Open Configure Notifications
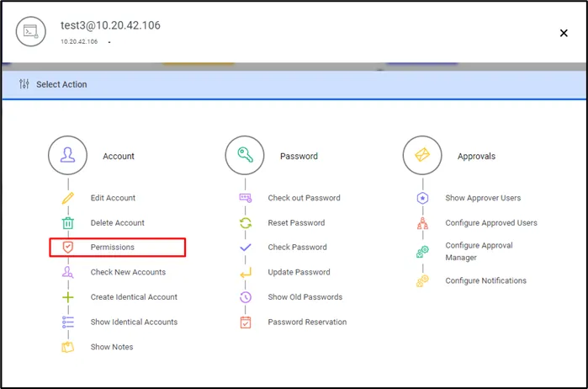 [485, 280]
